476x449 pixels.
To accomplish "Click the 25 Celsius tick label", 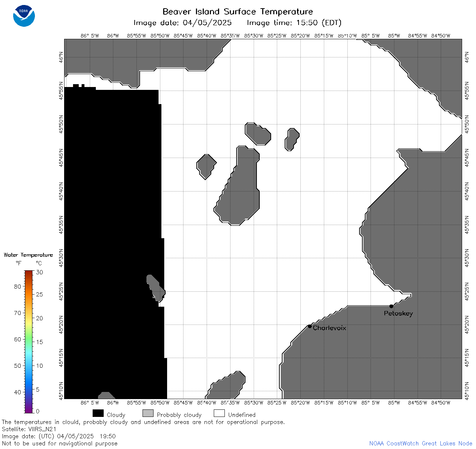I will [40, 294].
